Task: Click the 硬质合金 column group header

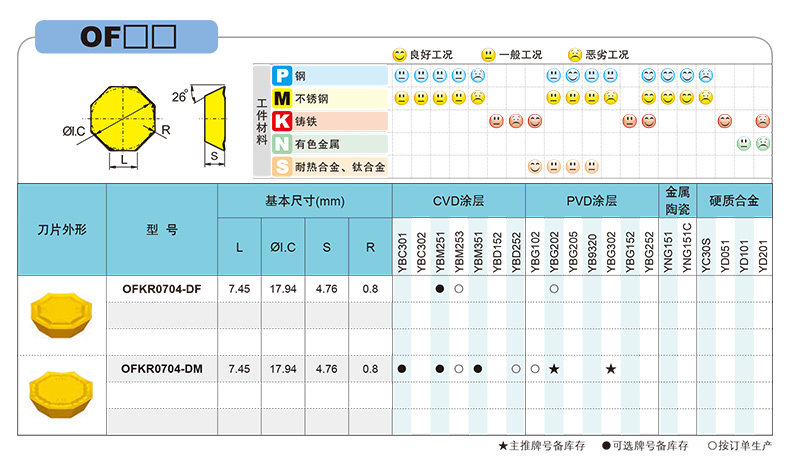Action: pos(734,201)
